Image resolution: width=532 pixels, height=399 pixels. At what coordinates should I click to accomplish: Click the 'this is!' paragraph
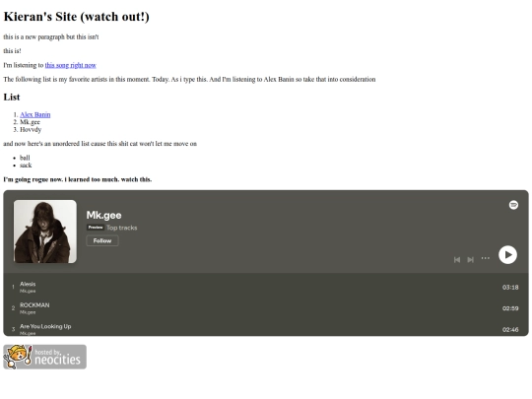pyautogui.click(x=12, y=51)
